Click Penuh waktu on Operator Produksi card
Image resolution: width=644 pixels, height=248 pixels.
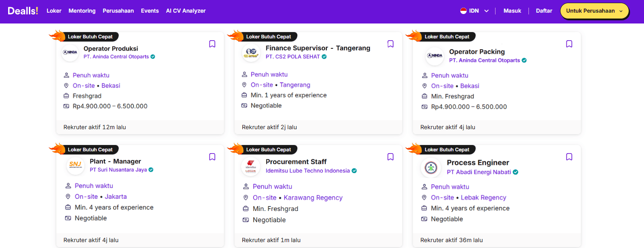click(91, 75)
